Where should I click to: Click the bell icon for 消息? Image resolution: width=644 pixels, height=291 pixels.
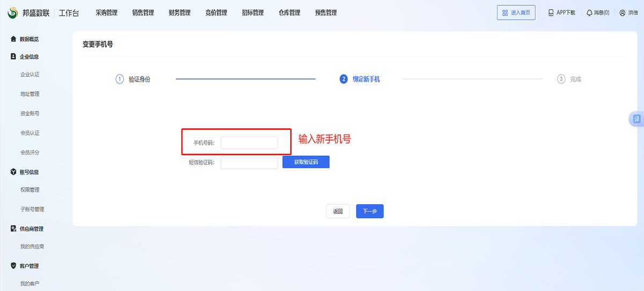590,13
